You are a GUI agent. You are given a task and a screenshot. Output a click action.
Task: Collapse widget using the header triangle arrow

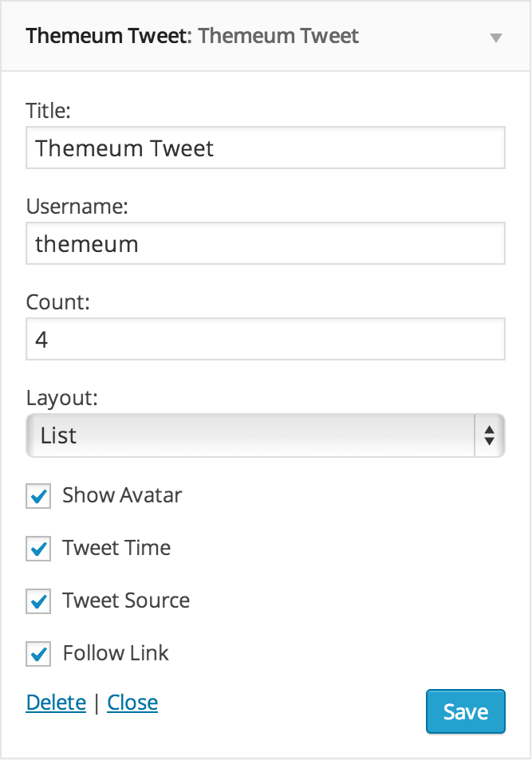pos(495,37)
